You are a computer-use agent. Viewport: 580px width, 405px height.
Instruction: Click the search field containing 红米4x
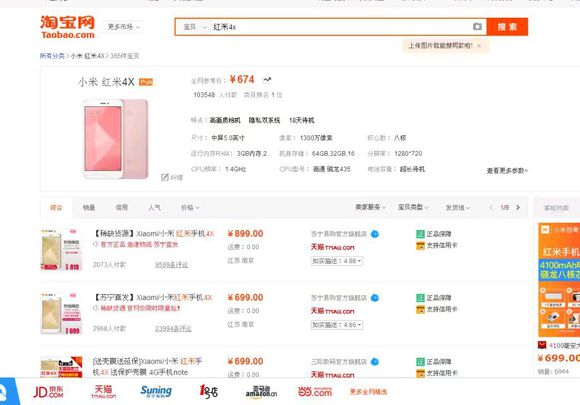coord(340,27)
